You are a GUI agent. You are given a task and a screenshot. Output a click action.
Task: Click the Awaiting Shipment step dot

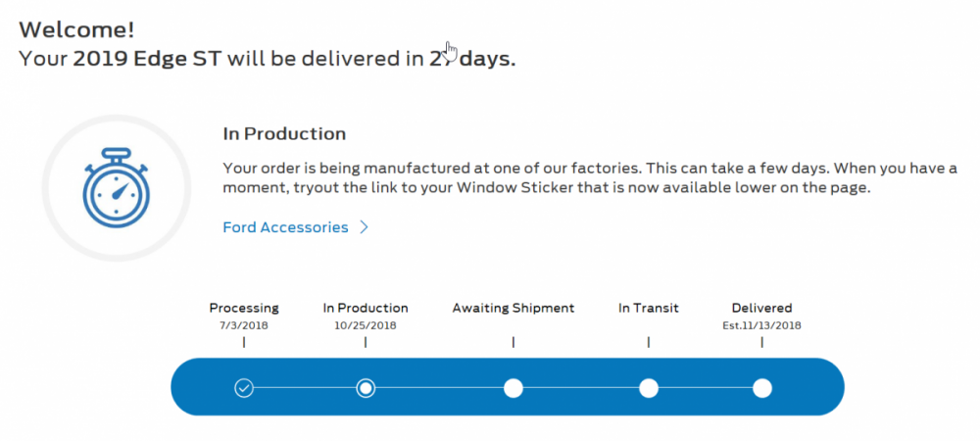[513, 388]
